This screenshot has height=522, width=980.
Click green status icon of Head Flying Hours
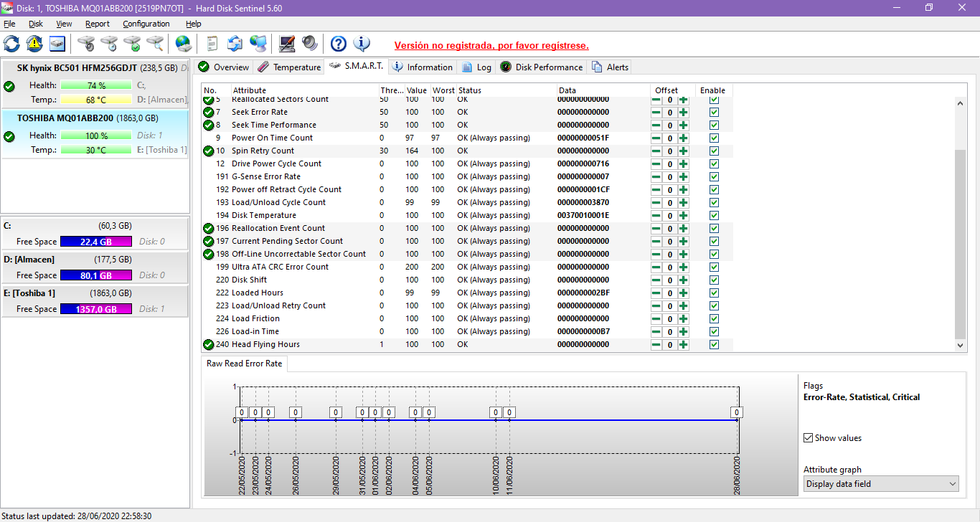(209, 344)
